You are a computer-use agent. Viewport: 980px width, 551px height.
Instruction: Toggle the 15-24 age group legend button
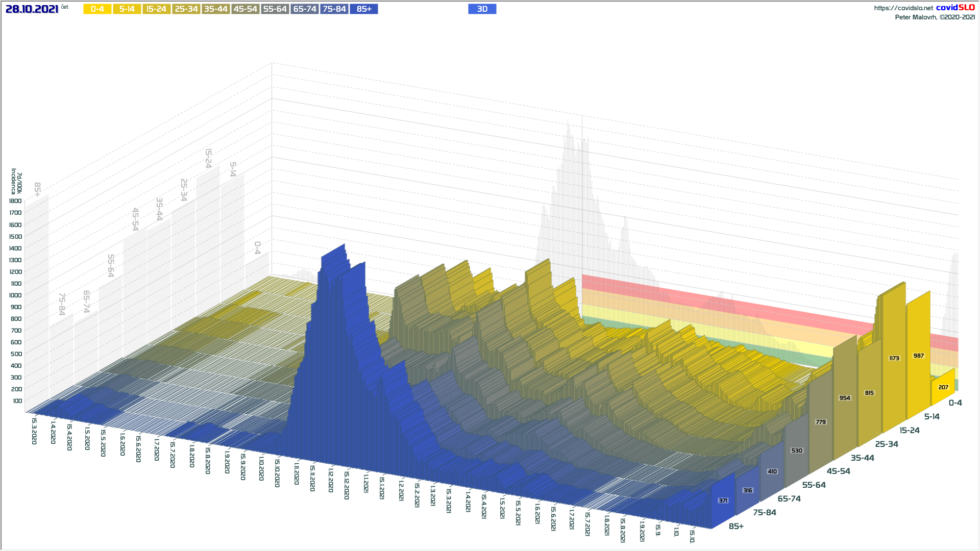coord(157,9)
